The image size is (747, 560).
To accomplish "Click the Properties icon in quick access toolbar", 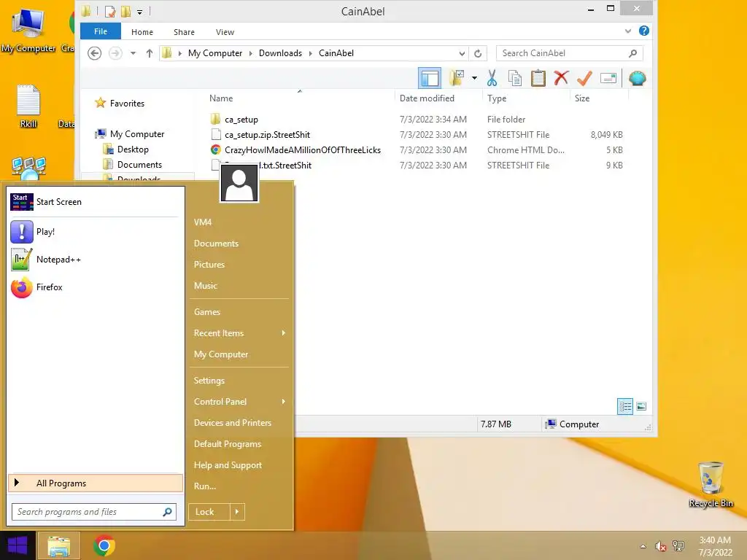I will point(110,11).
